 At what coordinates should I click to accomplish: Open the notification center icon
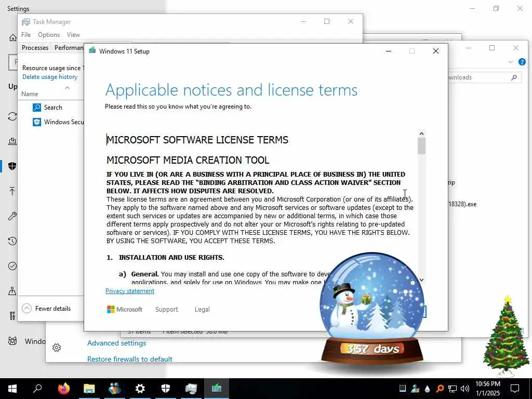pyautogui.click(x=515, y=389)
